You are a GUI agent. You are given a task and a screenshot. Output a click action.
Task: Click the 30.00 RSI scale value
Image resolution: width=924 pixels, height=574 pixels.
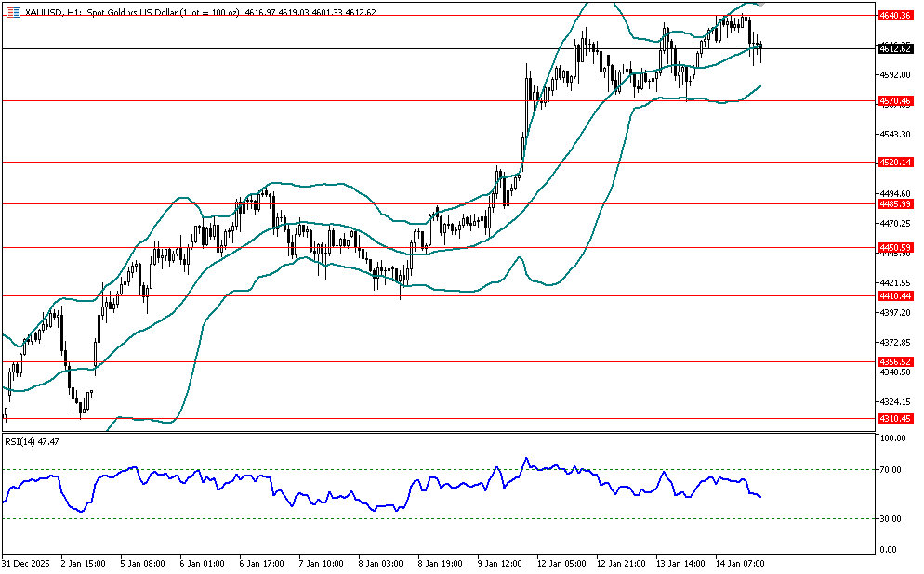(891, 518)
